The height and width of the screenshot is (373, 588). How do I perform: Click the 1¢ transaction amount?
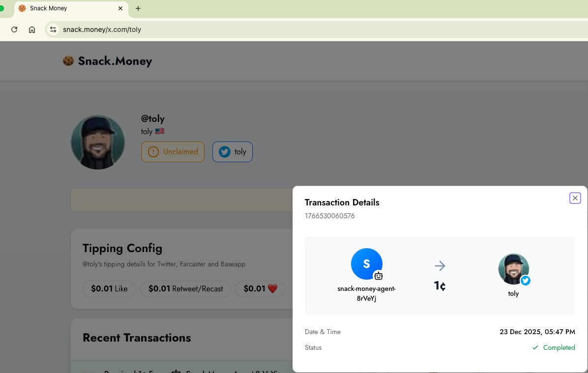[440, 286]
